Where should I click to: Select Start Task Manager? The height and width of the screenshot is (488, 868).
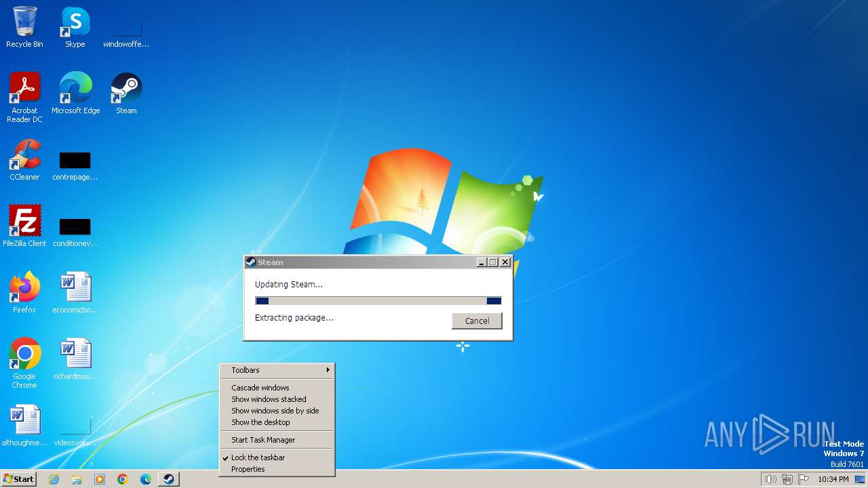[277, 440]
